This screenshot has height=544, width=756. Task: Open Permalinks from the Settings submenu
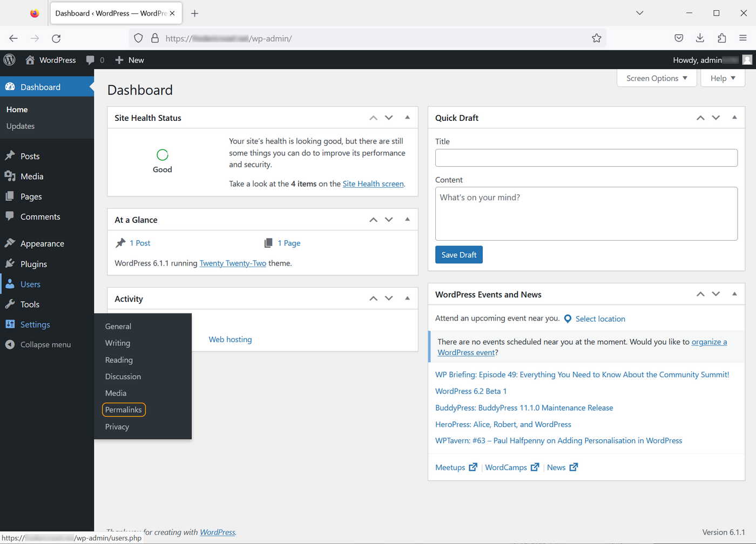pos(123,410)
